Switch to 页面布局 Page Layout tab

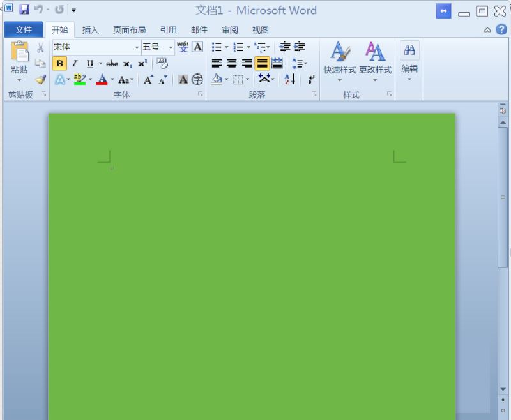point(129,30)
